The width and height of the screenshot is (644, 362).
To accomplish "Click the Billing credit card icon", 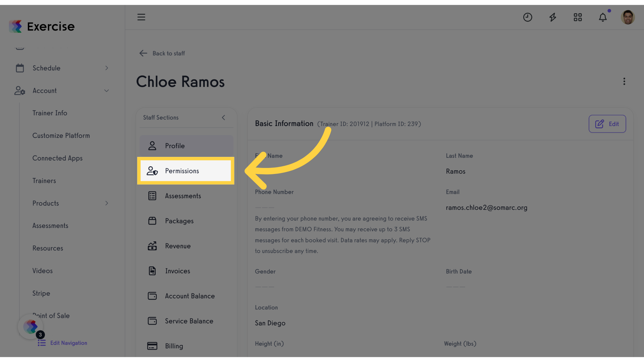I will 152,346.
